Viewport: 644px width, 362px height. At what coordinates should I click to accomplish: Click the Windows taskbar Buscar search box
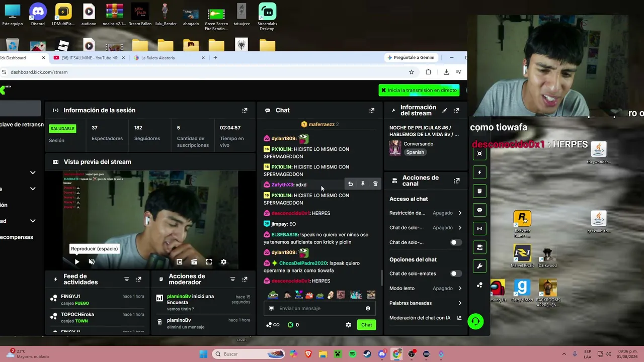tap(249, 354)
